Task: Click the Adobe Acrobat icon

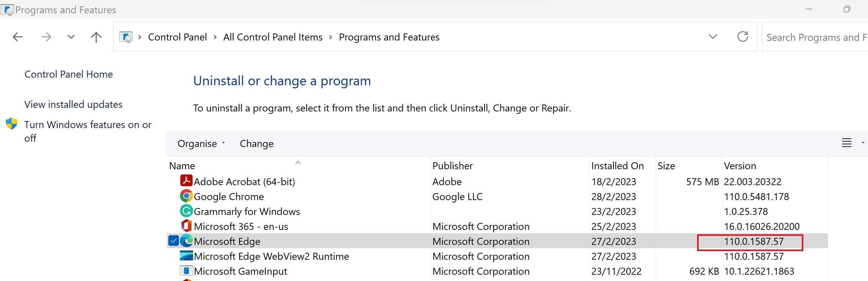Action: point(186,181)
